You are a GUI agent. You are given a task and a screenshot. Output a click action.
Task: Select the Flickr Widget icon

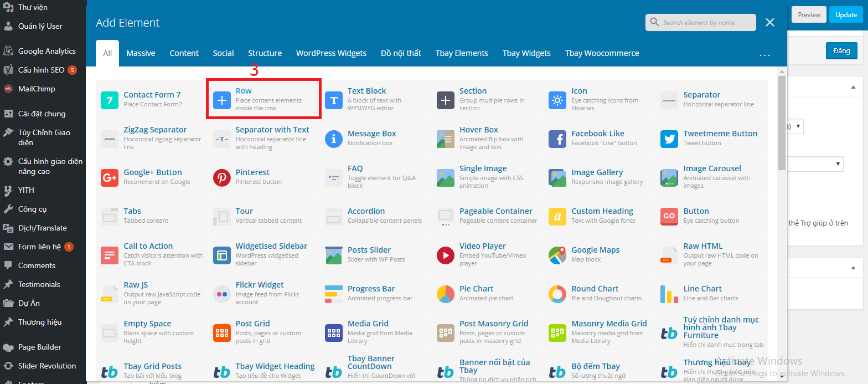(x=222, y=294)
